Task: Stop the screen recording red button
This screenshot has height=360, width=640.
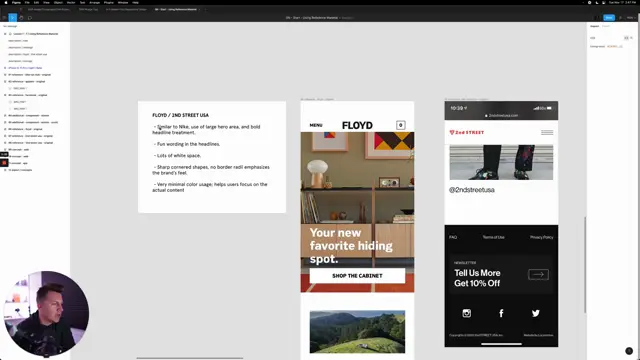Action: pyautogui.click(x=4, y=163)
